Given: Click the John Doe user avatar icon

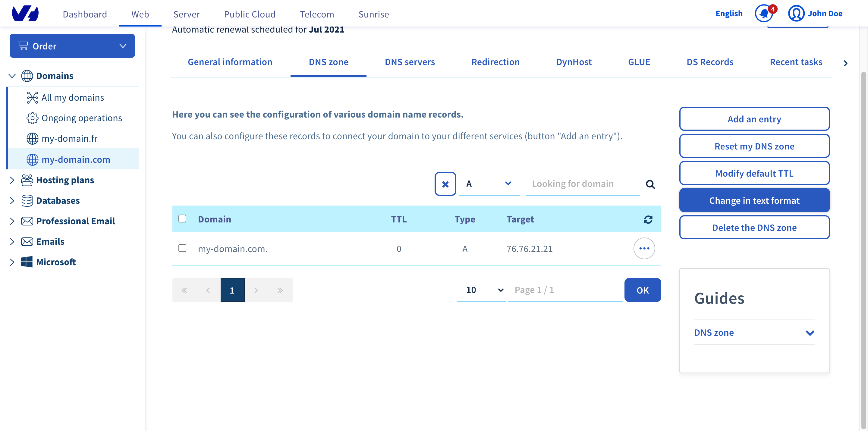Looking at the screenshot, I should point(796,14).
